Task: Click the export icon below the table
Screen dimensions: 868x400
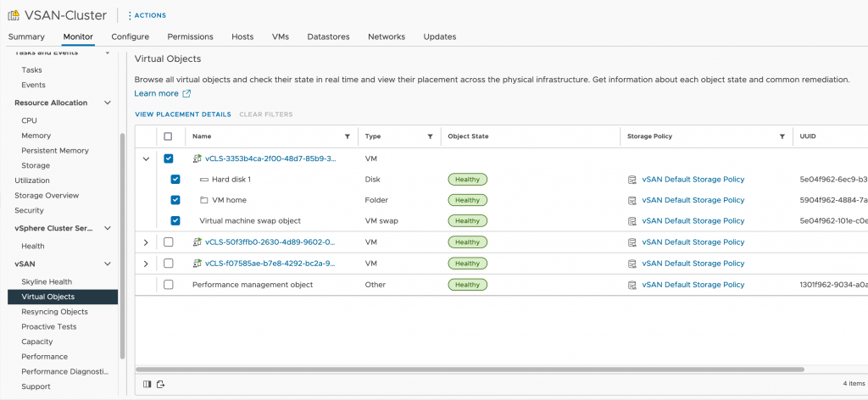Action: [x=160, y=384]
